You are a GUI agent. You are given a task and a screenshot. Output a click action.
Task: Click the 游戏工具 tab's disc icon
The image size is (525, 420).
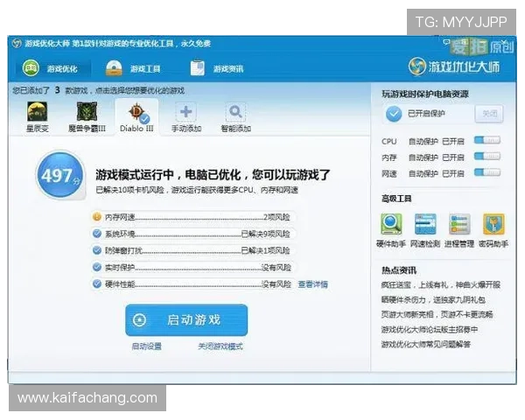click(114, 68)
